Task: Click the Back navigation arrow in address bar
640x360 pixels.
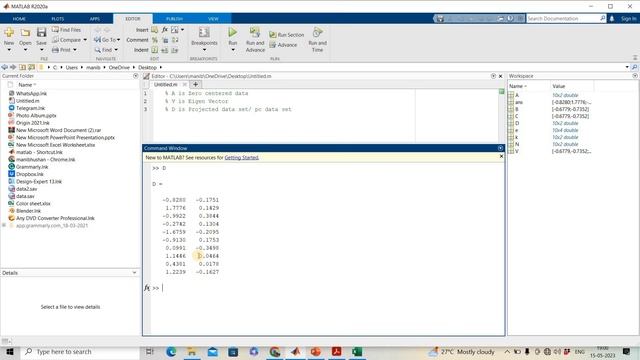Action: pyautogui.click(x=4, y=67)
